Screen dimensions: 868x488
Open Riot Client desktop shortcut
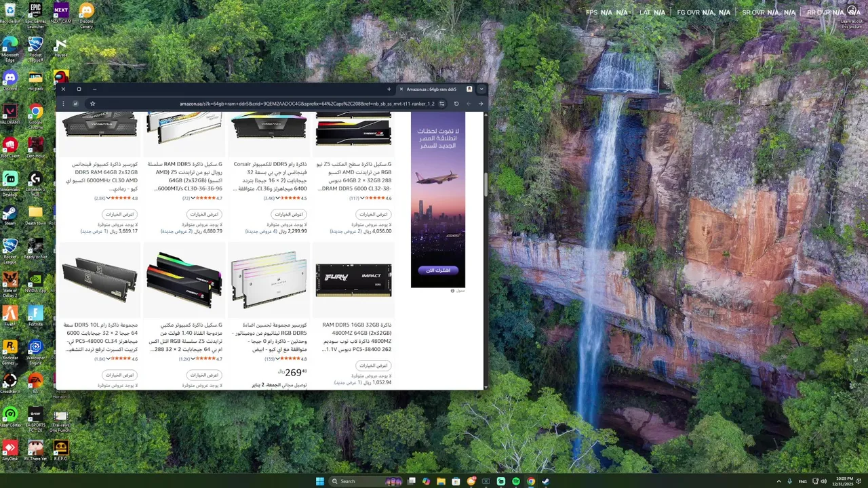(x=9, y=148)
